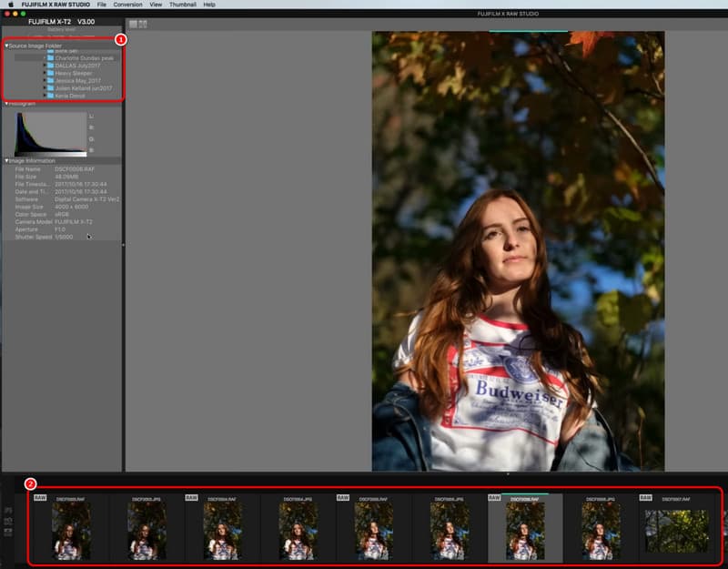
Task: Click the RAW badge on DSCF0005.RAF
Action: click(x=343, y=497)
